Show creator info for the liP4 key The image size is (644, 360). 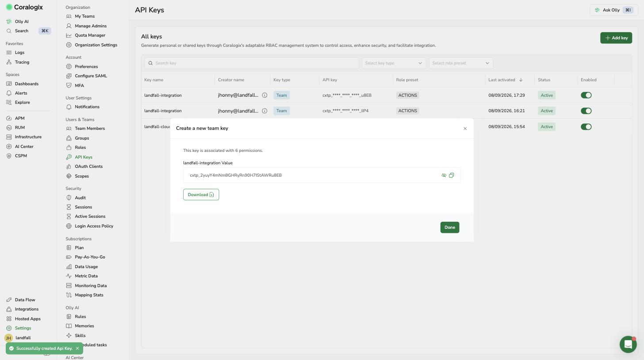tap(264, 111)
